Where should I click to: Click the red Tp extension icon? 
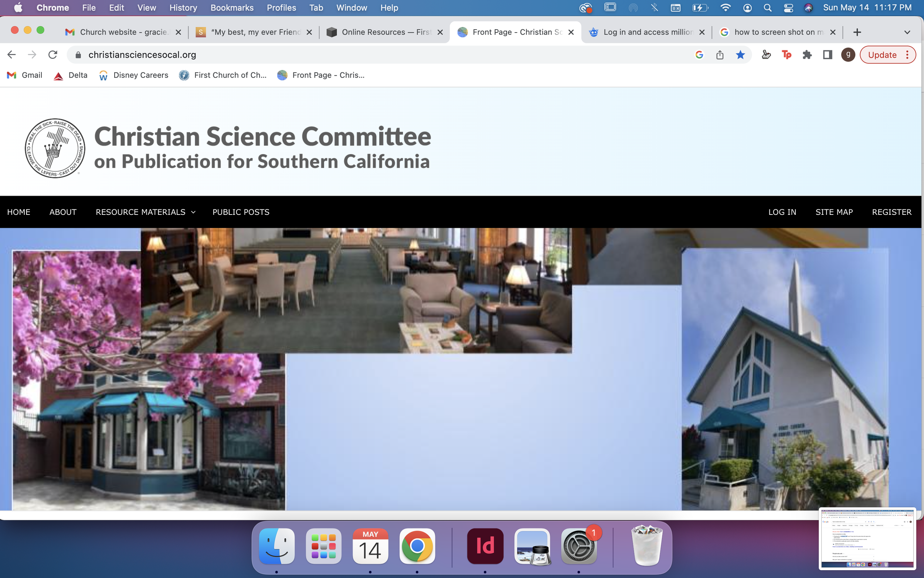pos(786,55)
